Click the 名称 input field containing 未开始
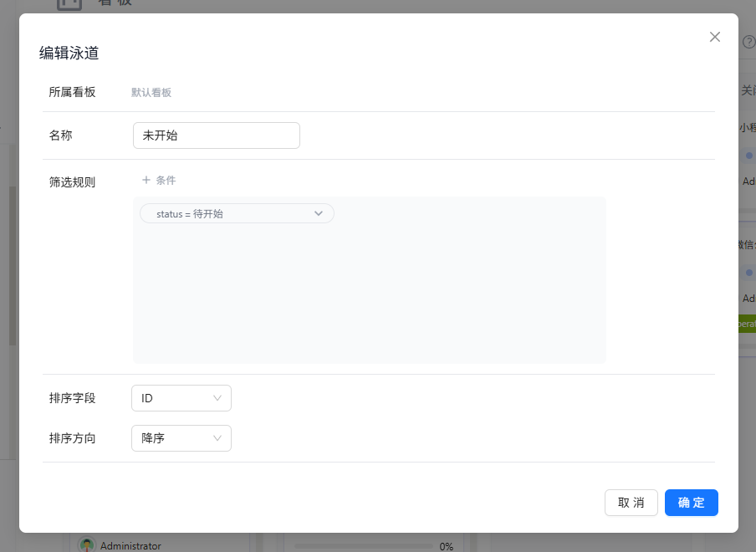756x552 pixels. [x=217, y=135]
